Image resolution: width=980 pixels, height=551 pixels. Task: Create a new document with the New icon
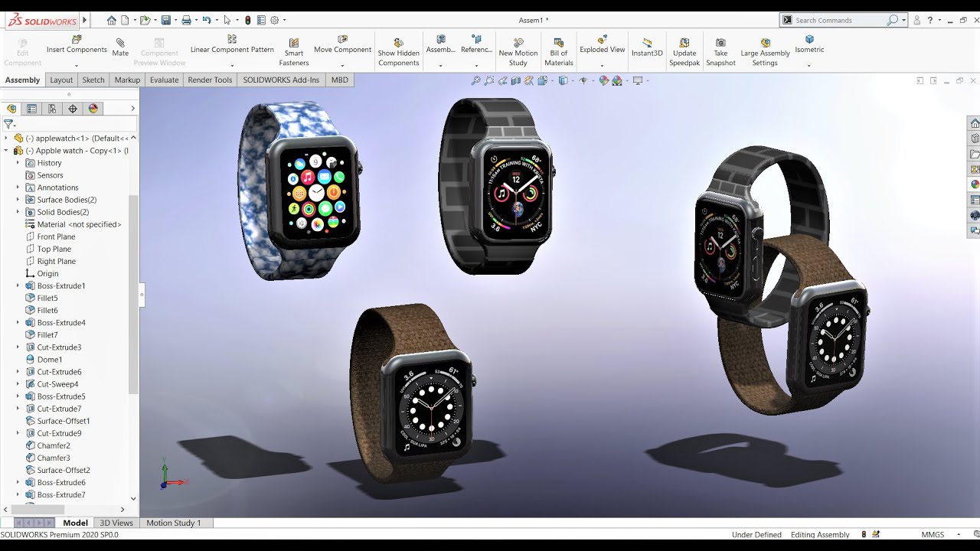[x=125, y=21]
